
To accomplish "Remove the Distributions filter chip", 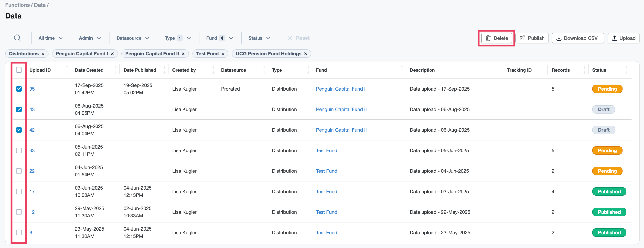I will click(43, 54).
